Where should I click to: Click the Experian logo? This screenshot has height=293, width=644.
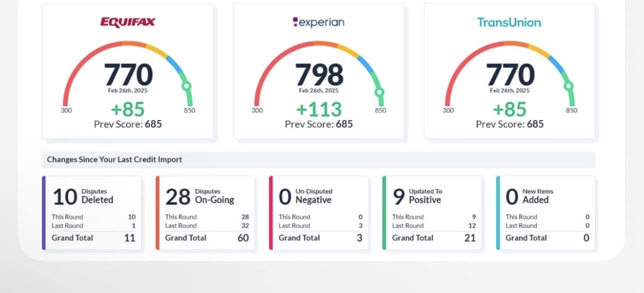click(319, 22)
